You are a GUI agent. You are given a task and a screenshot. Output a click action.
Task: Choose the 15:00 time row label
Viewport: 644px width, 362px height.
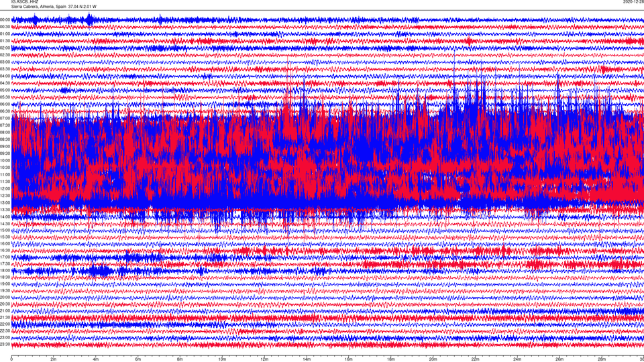[5, 230]
